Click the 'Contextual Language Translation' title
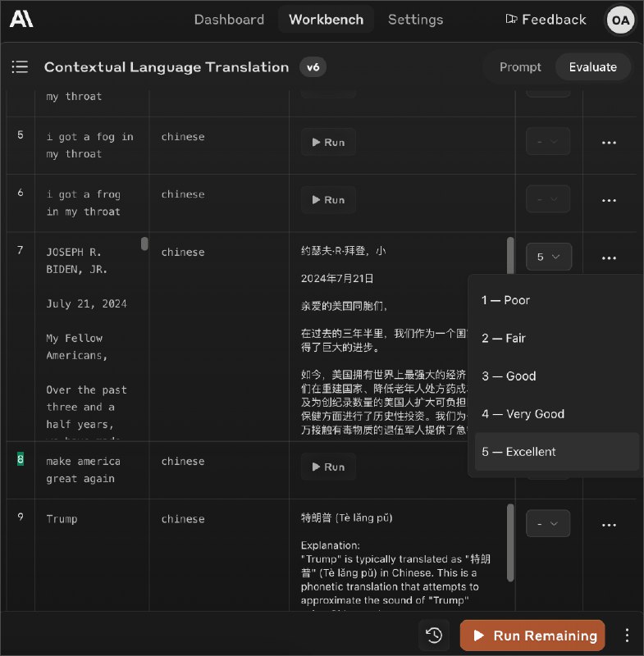This screenshot has width=644, height=656. point(167,67)
